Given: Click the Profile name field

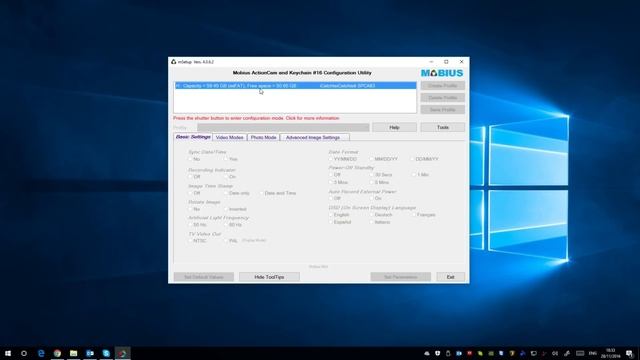Looking at the screenshot, I should click(x=283, y=127).
